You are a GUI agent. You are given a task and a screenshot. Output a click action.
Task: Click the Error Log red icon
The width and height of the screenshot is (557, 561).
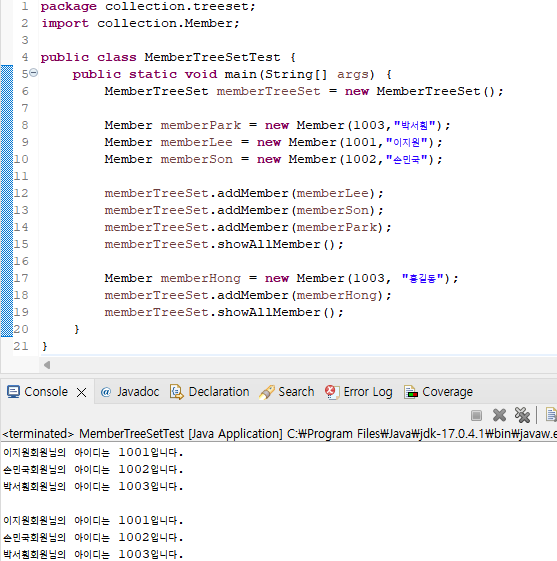point(332,392)
